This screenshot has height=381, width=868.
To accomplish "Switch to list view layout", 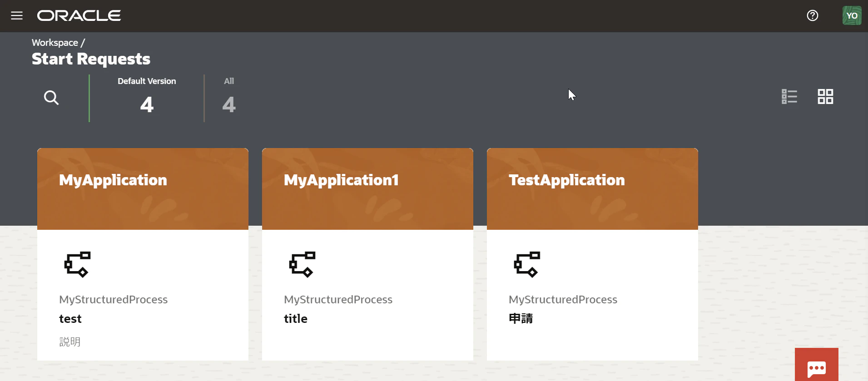I will pos(789,97).
